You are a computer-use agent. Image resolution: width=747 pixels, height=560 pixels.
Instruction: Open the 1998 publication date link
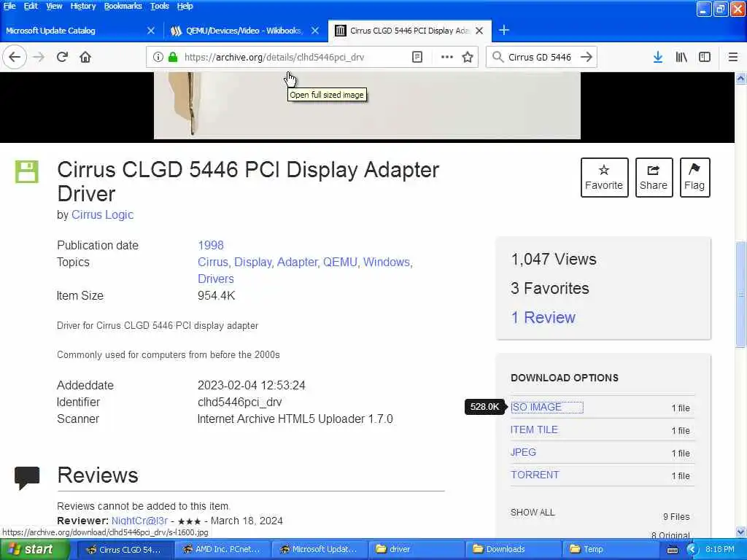tap(211, 245)
